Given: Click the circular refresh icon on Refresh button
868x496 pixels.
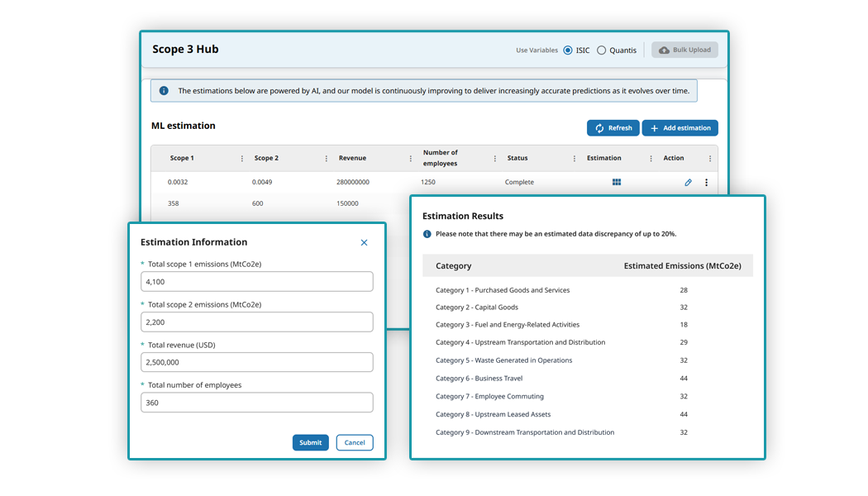Looking at the screenshot, I should [x=601, y=127].
